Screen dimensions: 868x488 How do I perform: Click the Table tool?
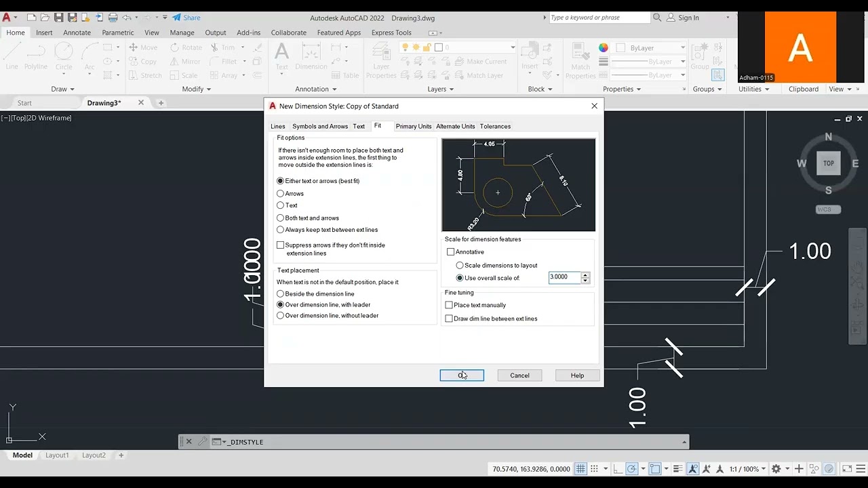coord(345,75)
